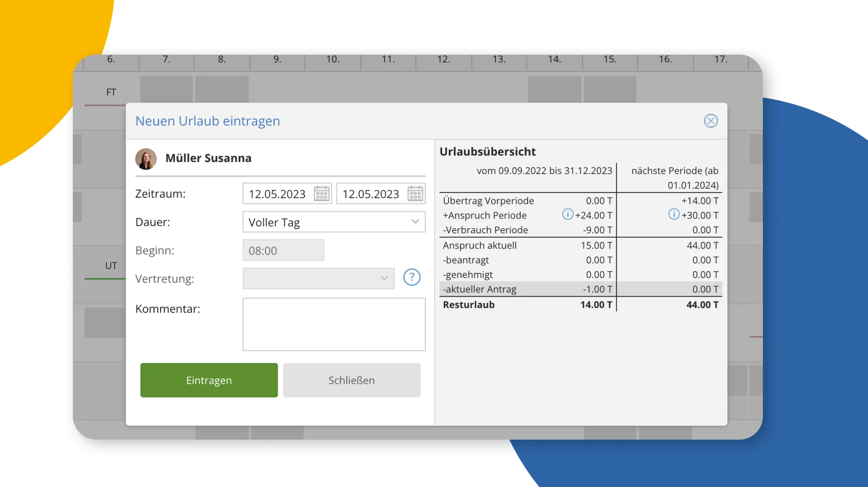Click the Urlaubsübersicht heading
The height and width of the screenshot is (487, 868).
(488, 152)
